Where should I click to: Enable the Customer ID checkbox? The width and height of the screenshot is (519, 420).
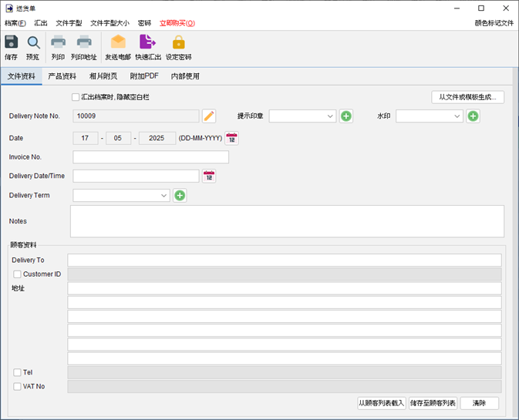pyautogui.click(x=17, y=274)
